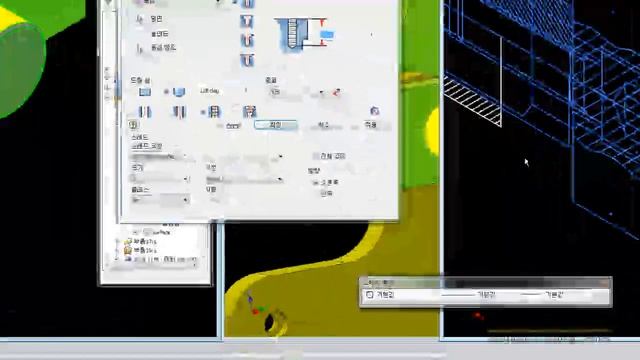Select the right-hand thread direction radio

tap(315, 182)
